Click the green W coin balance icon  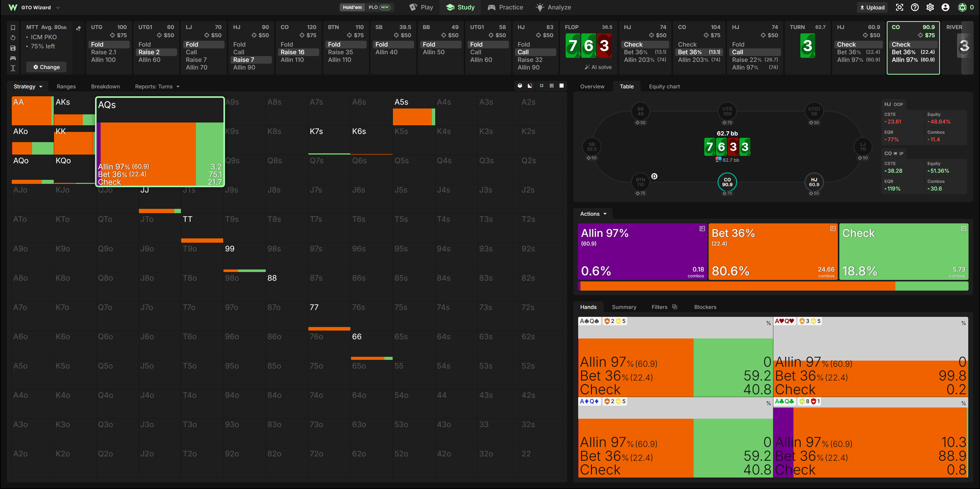(962, 7)
